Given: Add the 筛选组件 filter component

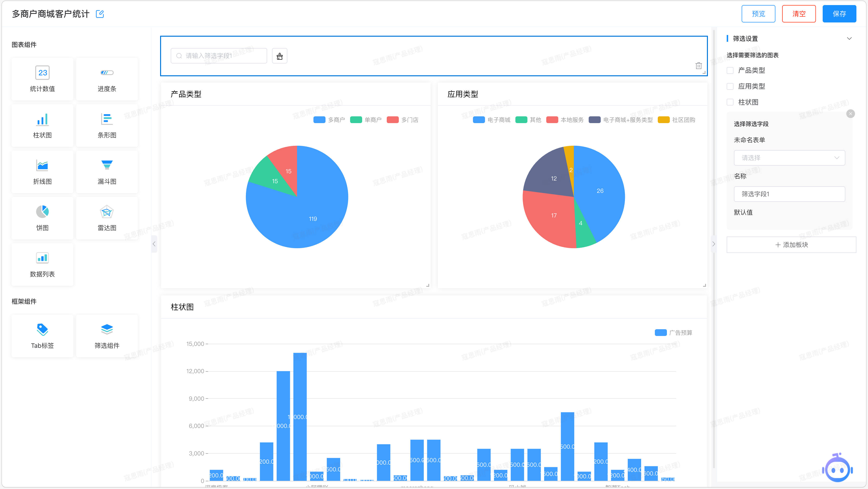Looking at the screenshot, I should 107,335.
